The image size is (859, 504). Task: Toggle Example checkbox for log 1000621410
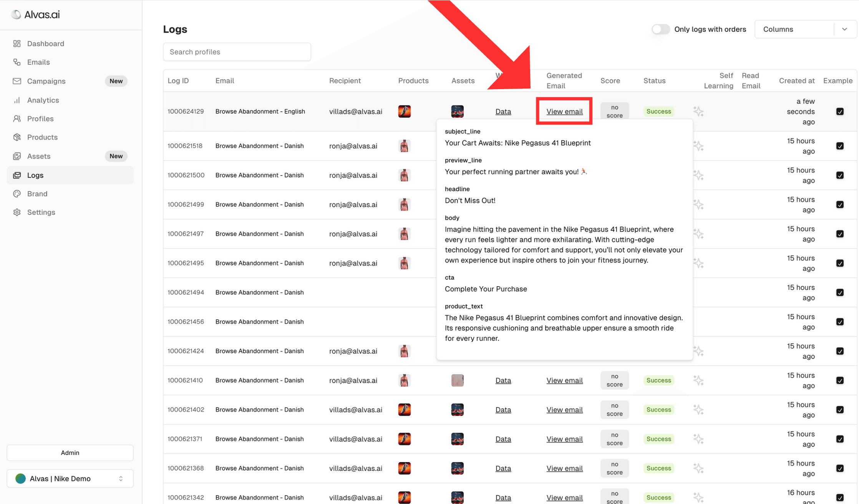tap(840, 380)
